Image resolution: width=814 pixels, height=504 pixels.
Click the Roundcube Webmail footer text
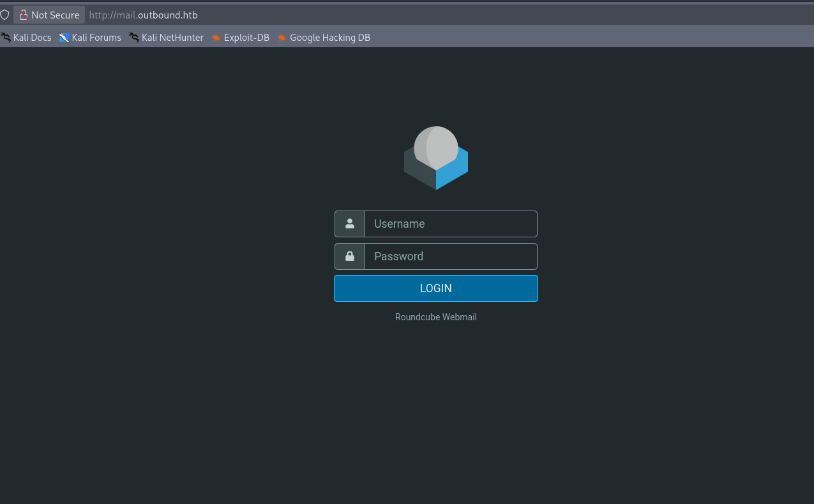435,317
